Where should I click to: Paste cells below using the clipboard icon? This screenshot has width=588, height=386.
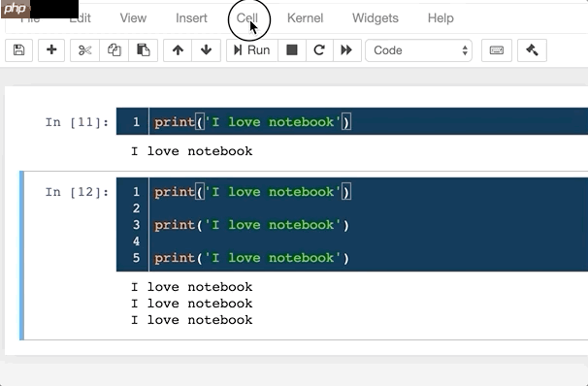[x=143, y=50]
